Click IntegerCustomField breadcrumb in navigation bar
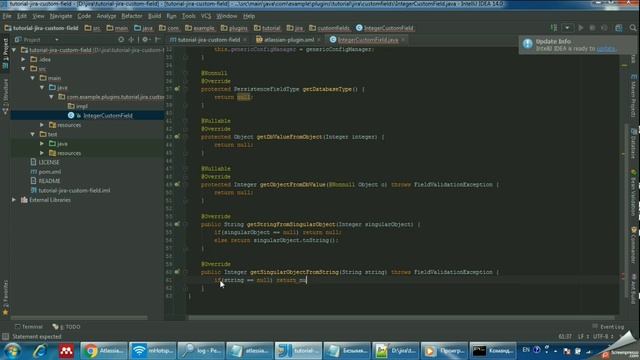Image resolution: width=640 pixels, height=360 pixels. pos(384,28)
